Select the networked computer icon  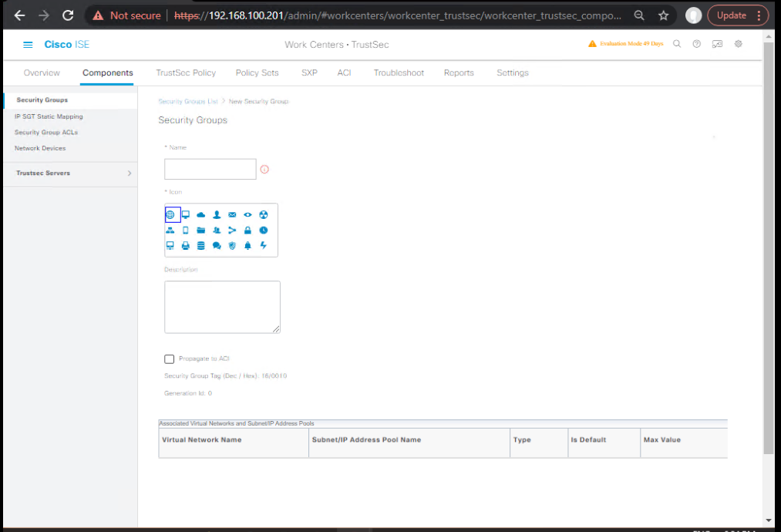pos(170,246)
